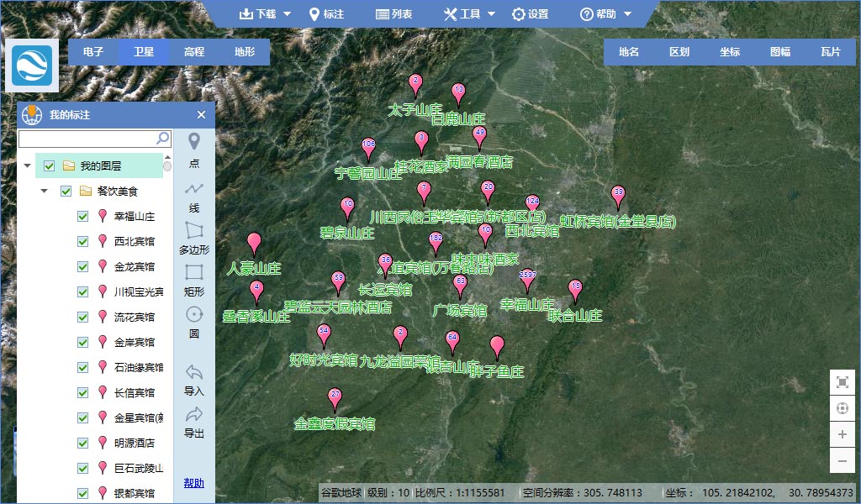The width and height of the screenshot is (861, 504).
Task: Select the circle (圆) drawing tool
Action: click(x=194, y=315)
